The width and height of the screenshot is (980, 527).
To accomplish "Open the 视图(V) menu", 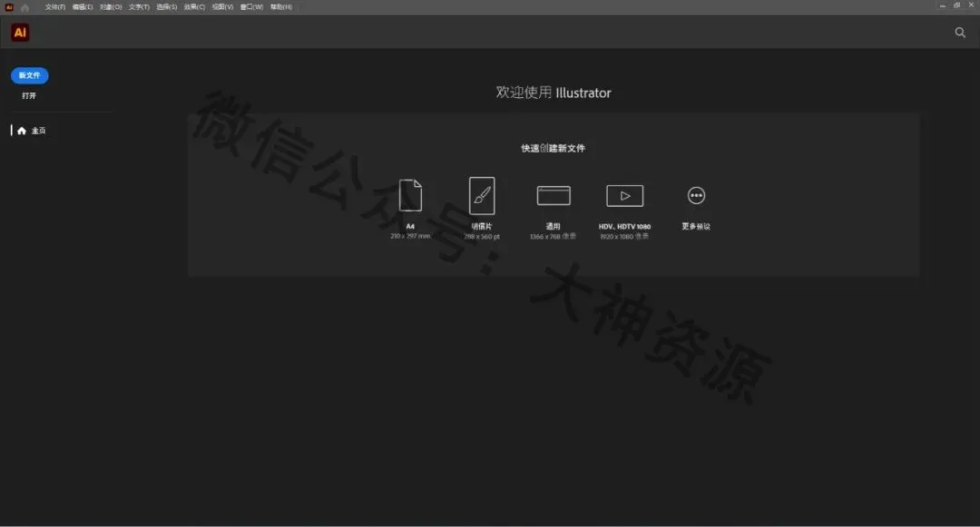I will tap(222, 7).
